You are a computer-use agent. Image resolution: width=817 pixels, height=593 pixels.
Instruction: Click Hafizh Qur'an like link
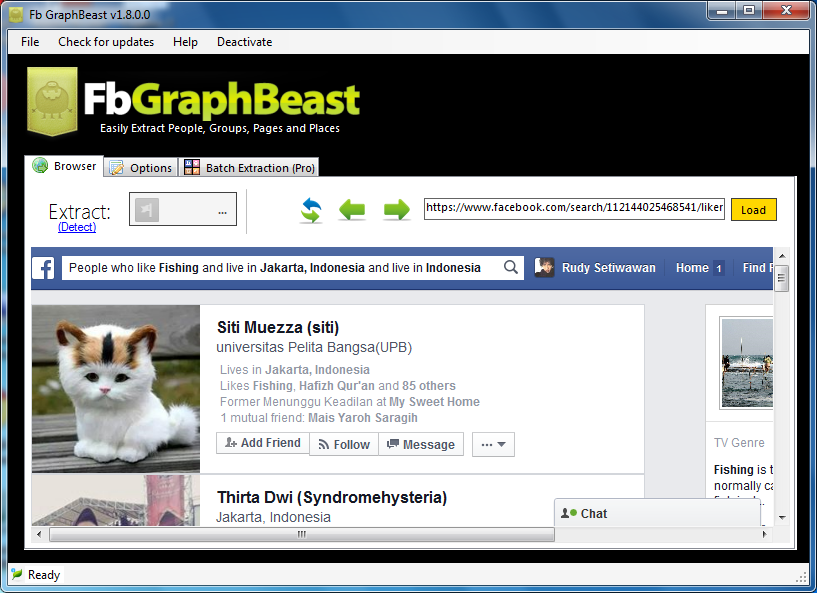337,386
